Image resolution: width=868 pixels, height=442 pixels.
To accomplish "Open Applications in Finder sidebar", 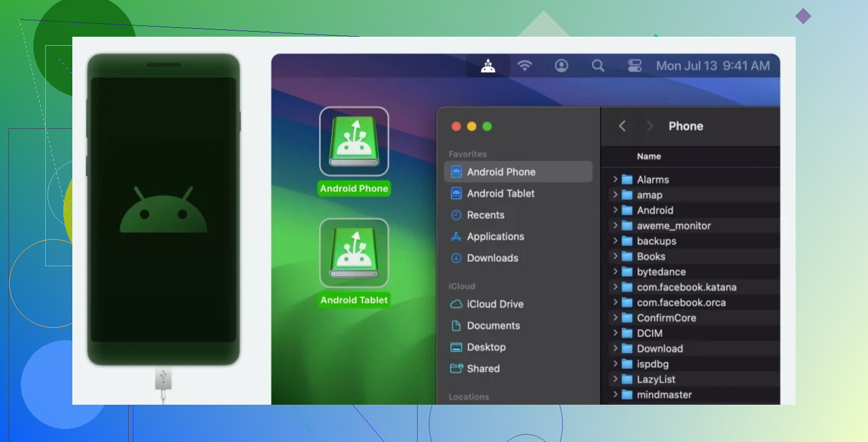I will 518,236.
